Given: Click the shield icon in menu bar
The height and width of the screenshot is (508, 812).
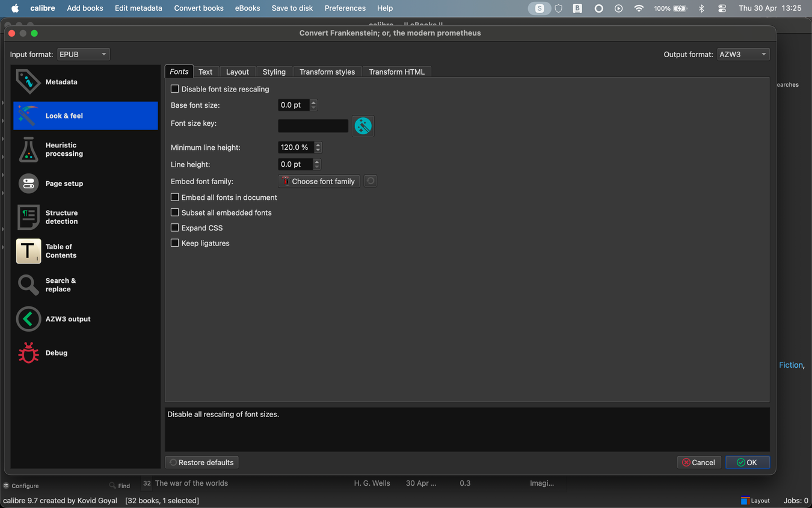Looking at the screenshot, I should click(x=559, y=8).
